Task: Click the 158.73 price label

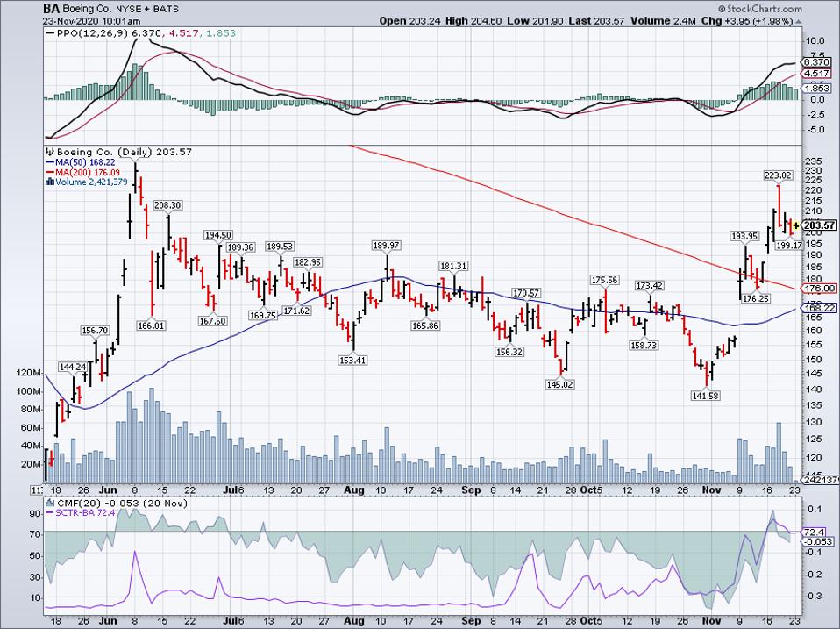Action: pyautogui.click(x=644, y=346)
